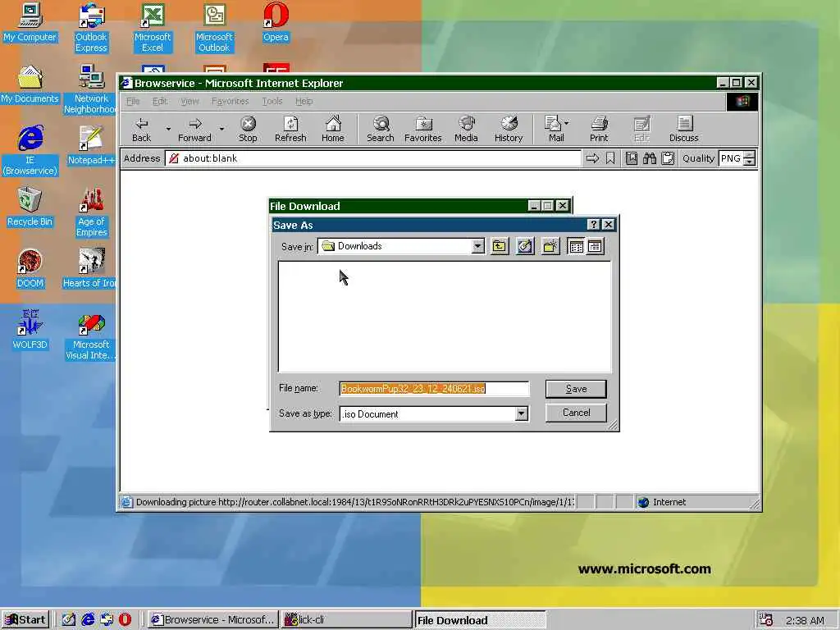Select the Notepad++ desktop icon
Screen dimensions: 840x630
click(91, 146)
